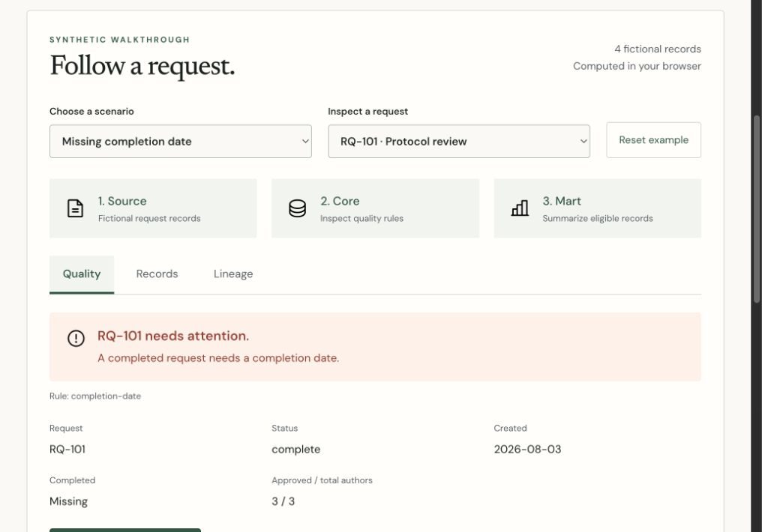
Task: Click the authors value '3 / 3'
Action: click(x=283, y=501)
